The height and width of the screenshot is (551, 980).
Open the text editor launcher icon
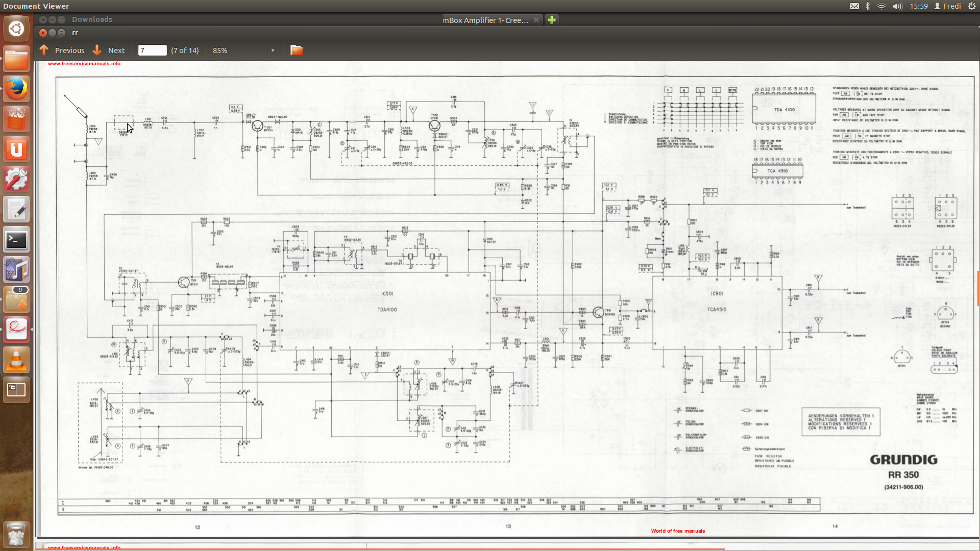click(x=16, y=210)
